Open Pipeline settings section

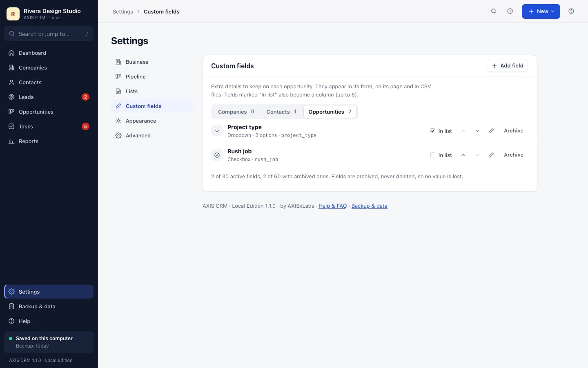(152, 76)
